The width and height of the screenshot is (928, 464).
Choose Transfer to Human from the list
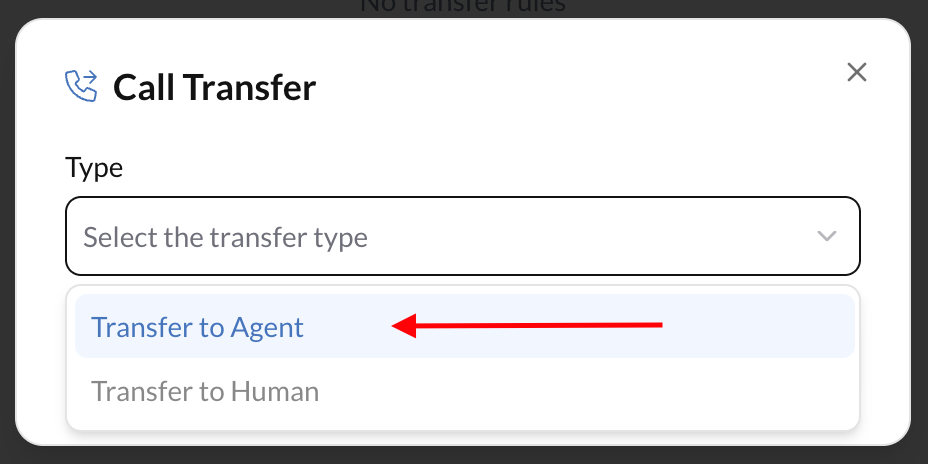pos(205,391)
